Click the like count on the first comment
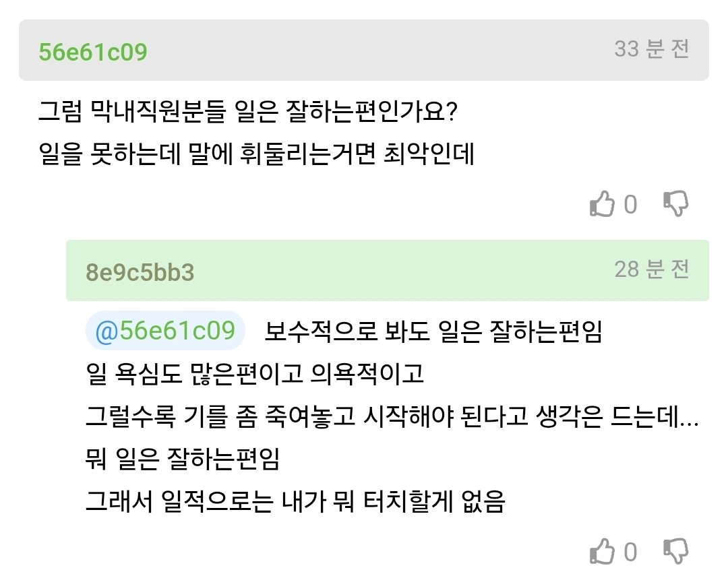 click(630, 205)
